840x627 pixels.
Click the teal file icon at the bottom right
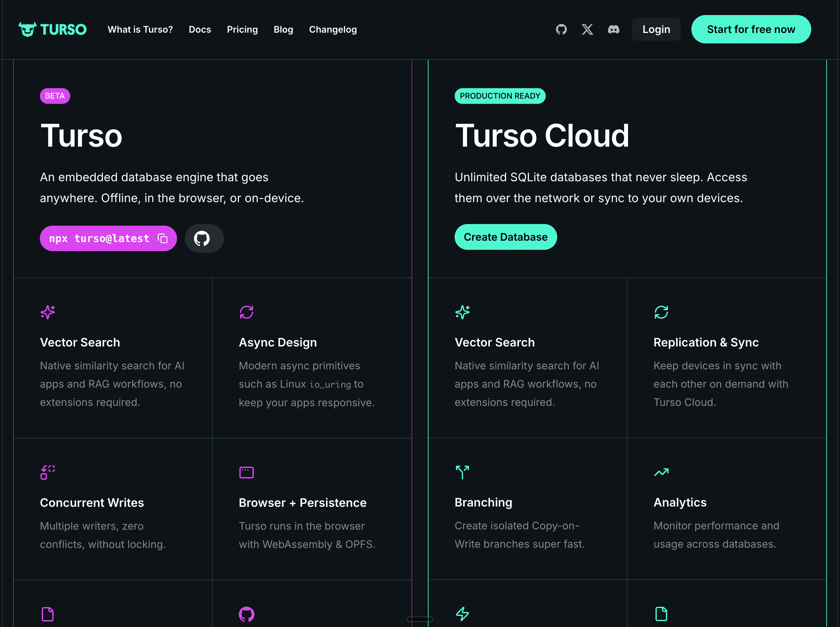[x=661, y=614]
